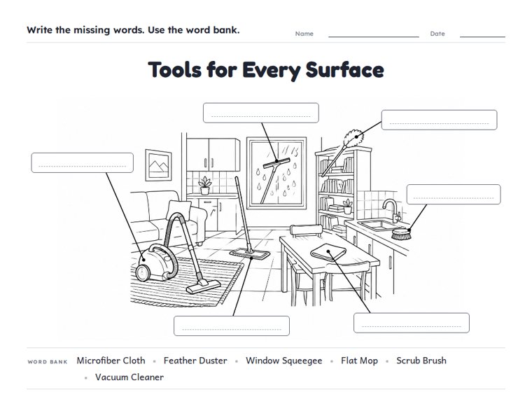Click the instruction 'Write the missing words'
This screenshot has width=532, height=411.
click(85, 30)
